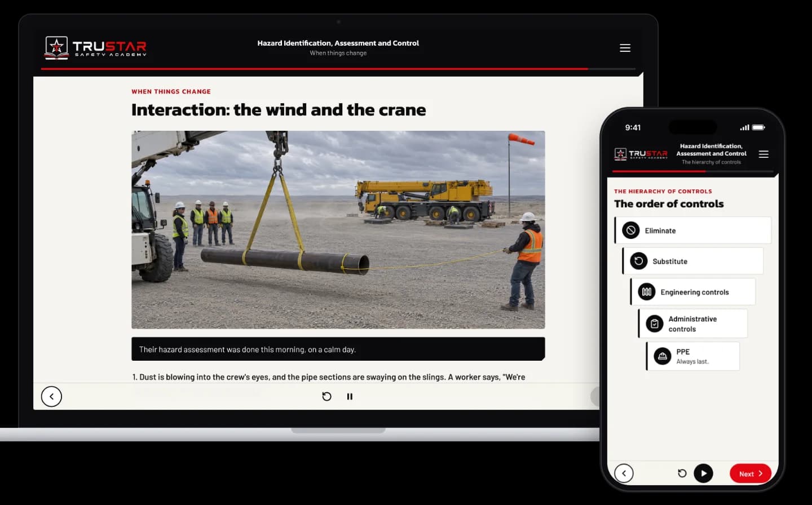The image size is (812, 505).
Task: Click the Engineering controls barrier icon
Action: pyautogui.click(x=647, y=292)
